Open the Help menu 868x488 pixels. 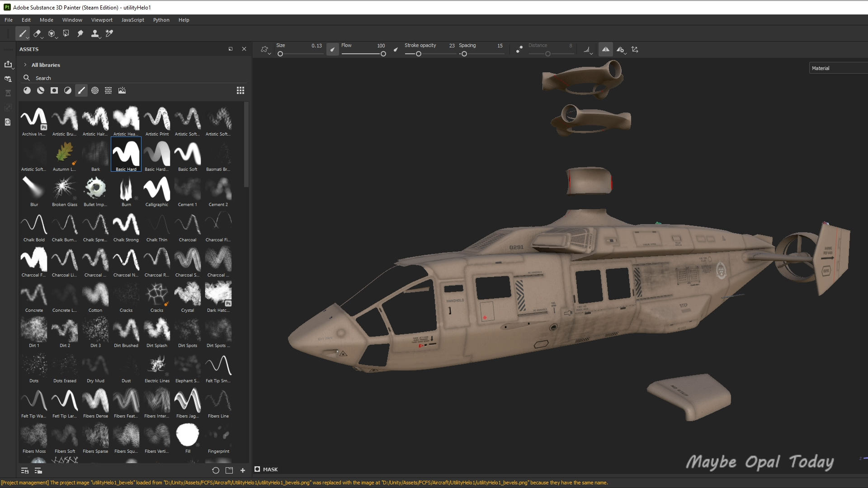tap(184, 20)
